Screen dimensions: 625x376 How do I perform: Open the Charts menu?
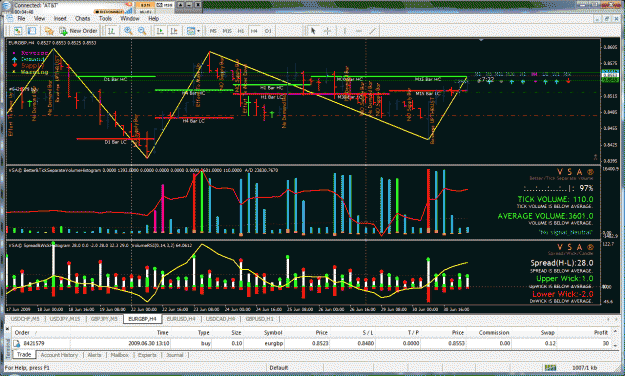coord(82,18)
